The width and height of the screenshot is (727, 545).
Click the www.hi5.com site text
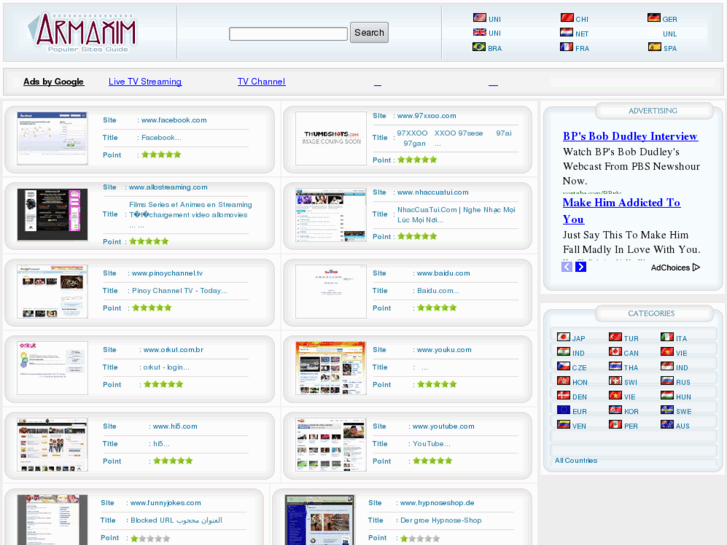[x=175, y=426]
